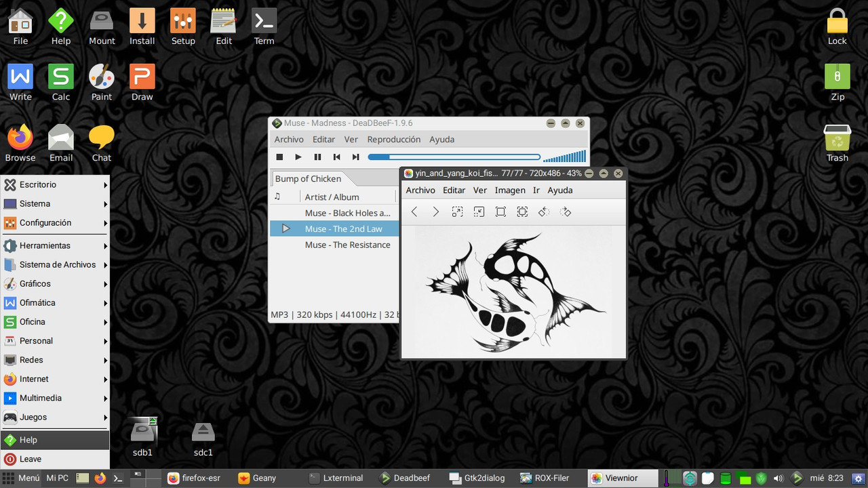Expand the Sistema submenu
The width and height of the screenshot is (868, 488).
pyautogui.click(x=55, y=203)
